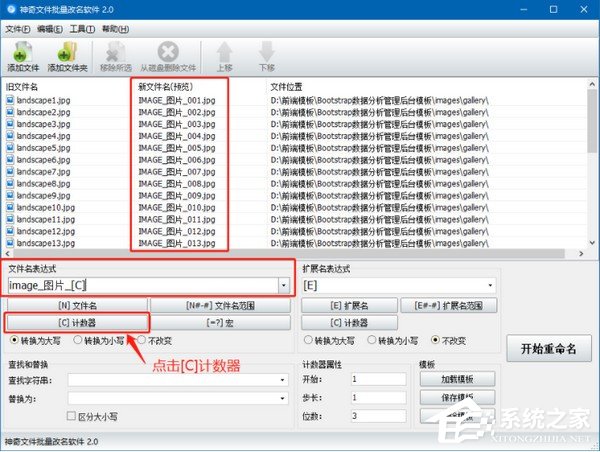Image resolution: width=600 pixels, height=452 pixels.
Task: Select file icon for landscape8.jpg
Action: (10, 183)
